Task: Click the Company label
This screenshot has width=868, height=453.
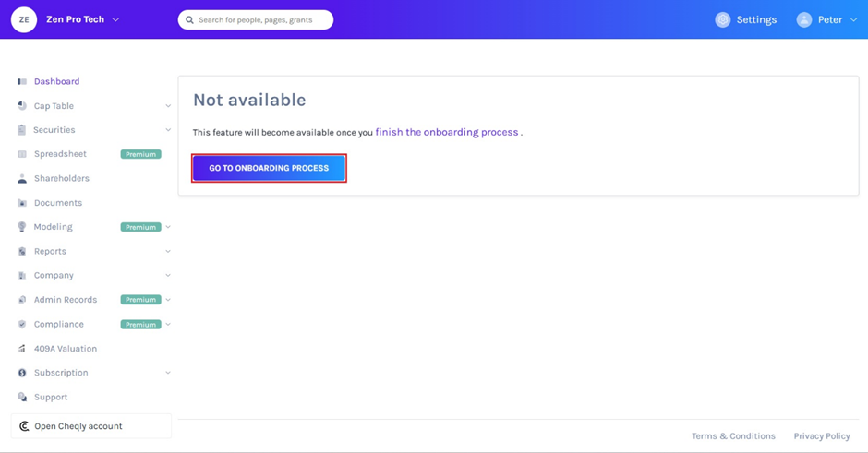Action: 54,276
